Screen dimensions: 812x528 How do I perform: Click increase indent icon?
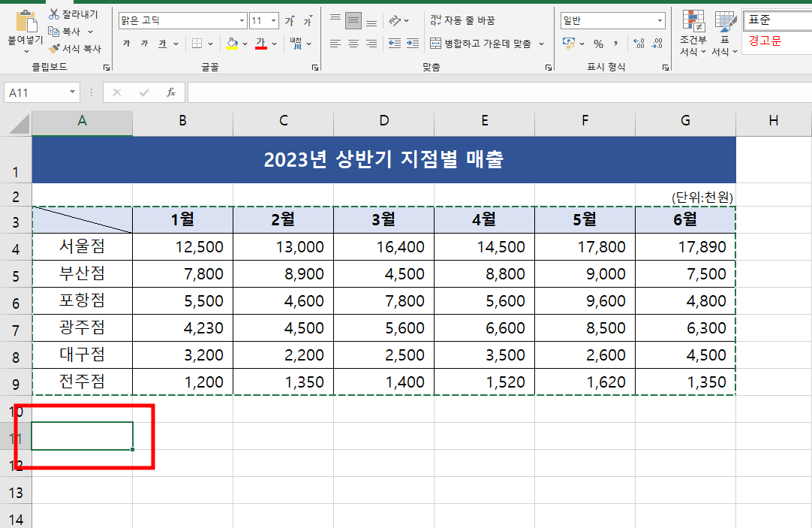(413, 44)
